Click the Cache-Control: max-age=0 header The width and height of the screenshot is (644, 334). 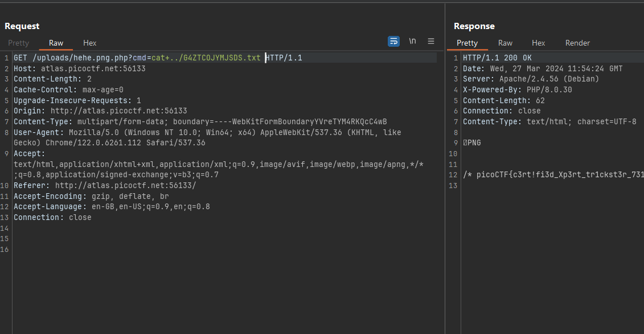[x=68, y=89]
